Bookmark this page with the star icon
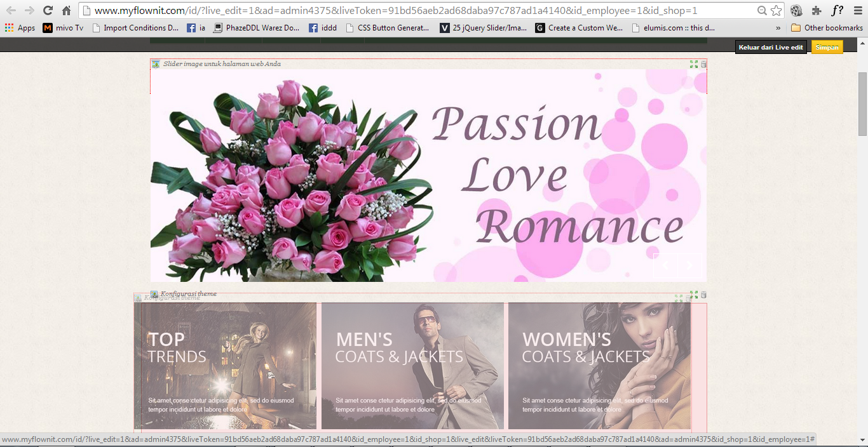 776,10
